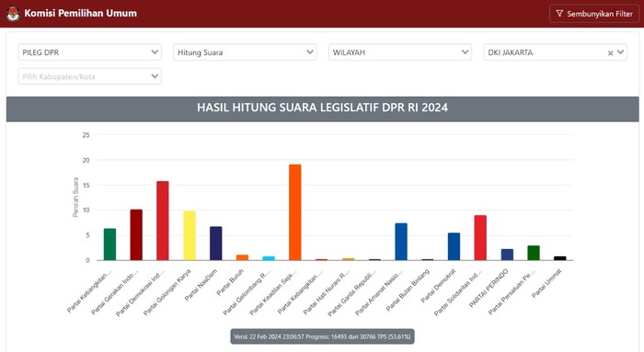The image size is (644, 352).
Task: Click the chart title HASIL HITUNG SUARA
Action: pyautogui.click(x=322, y=108)
